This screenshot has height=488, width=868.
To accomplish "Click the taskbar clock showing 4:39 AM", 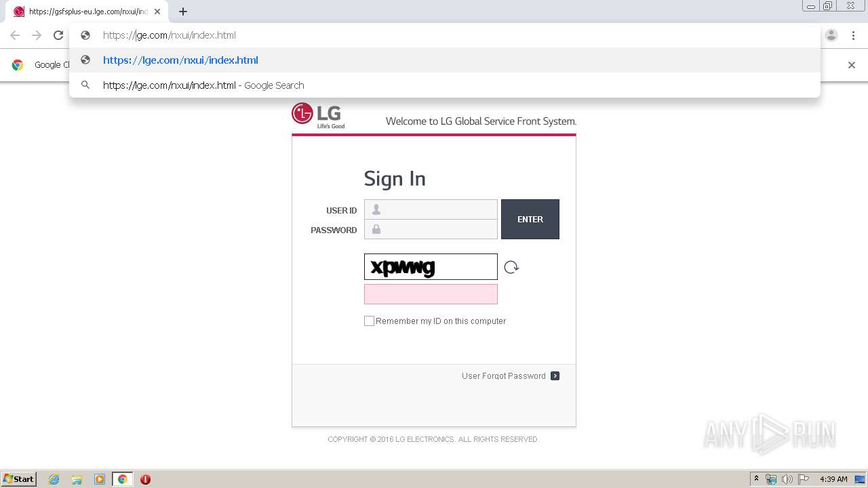I will 833,479.
